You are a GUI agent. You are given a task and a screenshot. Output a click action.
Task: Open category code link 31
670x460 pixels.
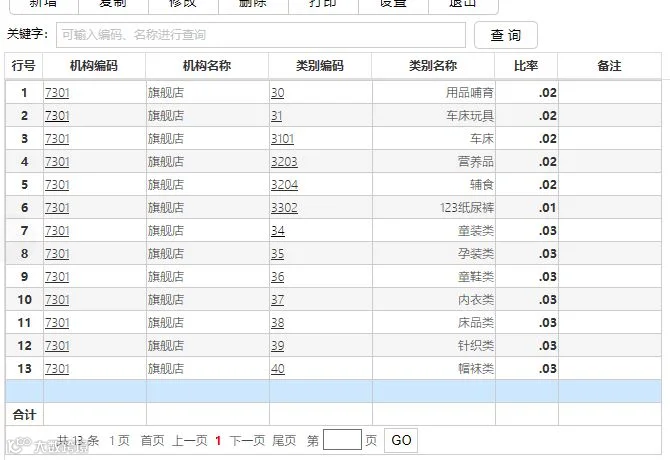pyautogui.click(x=276, y=116)
